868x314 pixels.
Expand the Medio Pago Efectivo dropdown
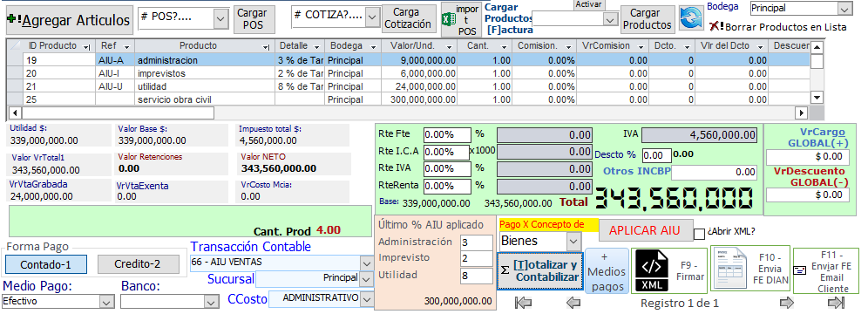point(106,302)
